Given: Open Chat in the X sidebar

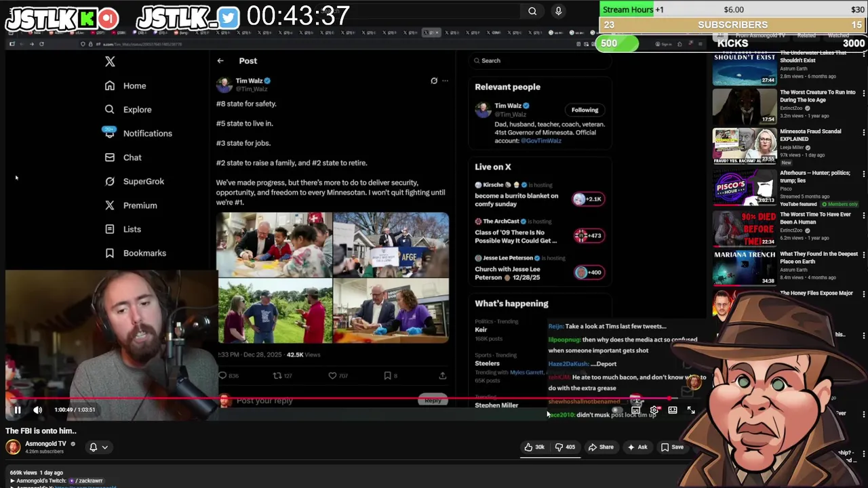Looking at the screenshot, I should coord(123,157).
